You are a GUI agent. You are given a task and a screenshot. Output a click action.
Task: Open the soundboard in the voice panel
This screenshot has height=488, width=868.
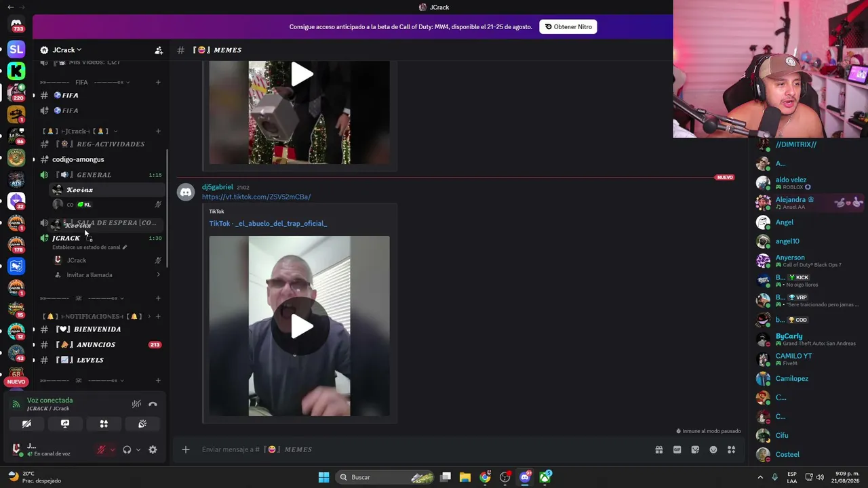tap(142, 424)
